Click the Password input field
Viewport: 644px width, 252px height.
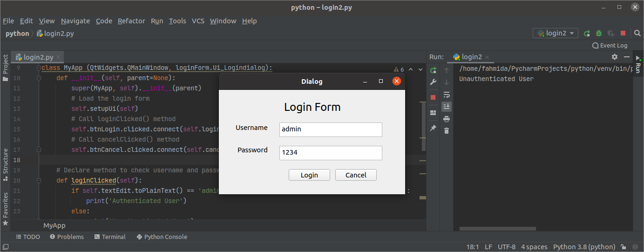(331, 153)
